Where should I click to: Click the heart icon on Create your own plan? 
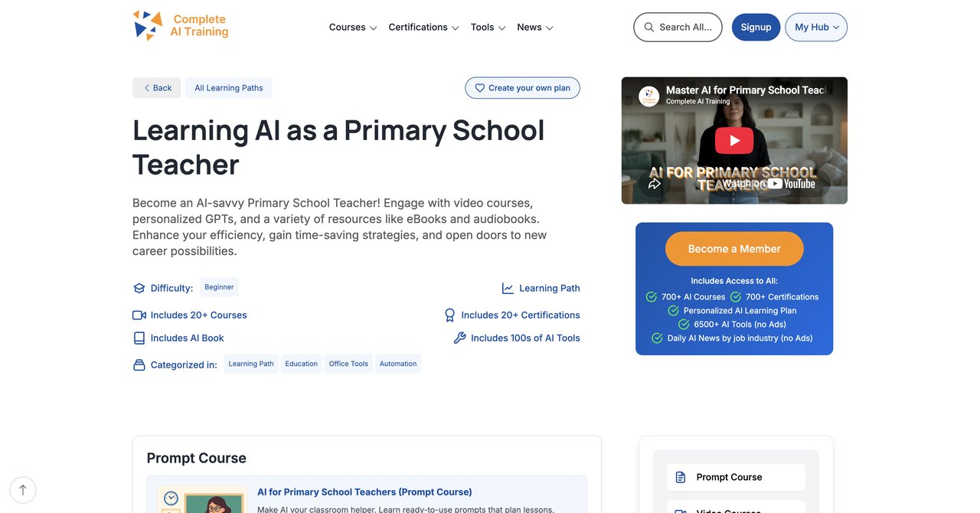(x=480, y=88)
